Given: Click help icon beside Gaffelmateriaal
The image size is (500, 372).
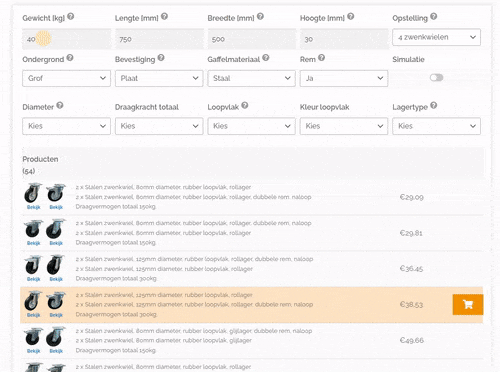Looking at the screenshot, I should 266,58.
